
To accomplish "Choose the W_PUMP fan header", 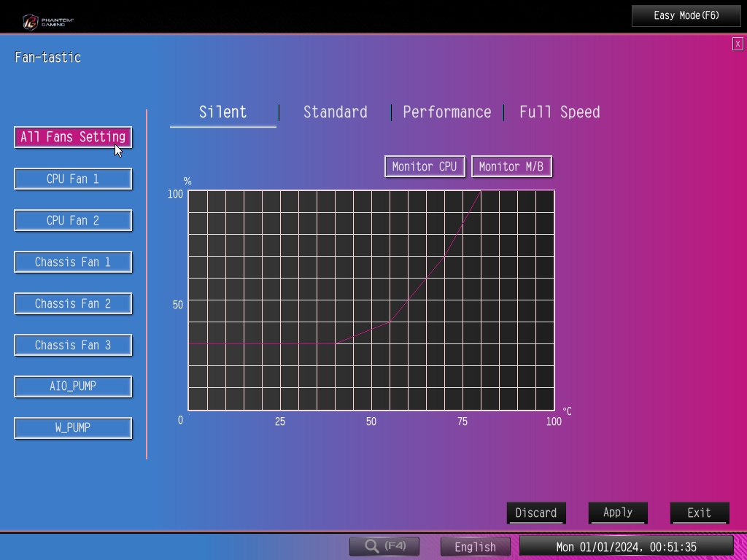I will click(73, 428).
